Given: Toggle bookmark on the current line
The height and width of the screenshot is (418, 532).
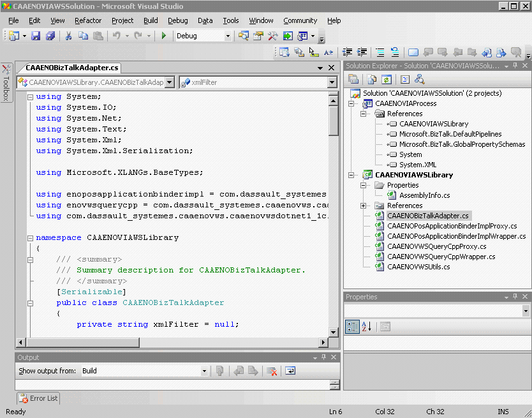Looking at the screenshot, I should pyautogui.click(x=413, y=52).
